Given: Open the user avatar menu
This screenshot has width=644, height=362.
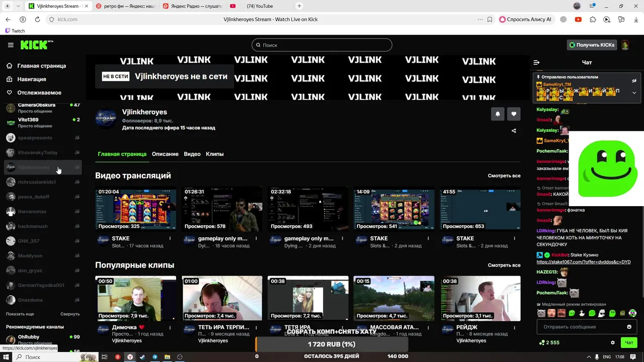Looking at the screenshot, I should (625, 45).
